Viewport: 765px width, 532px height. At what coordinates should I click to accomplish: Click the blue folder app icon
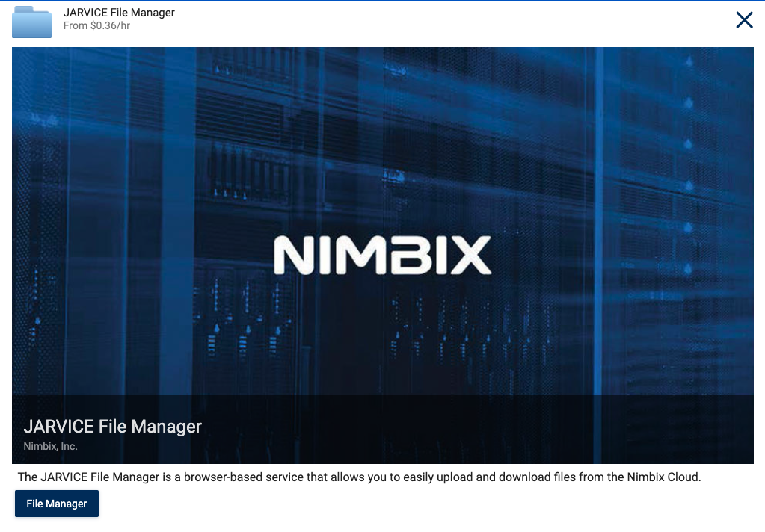(x=31, y=22)
